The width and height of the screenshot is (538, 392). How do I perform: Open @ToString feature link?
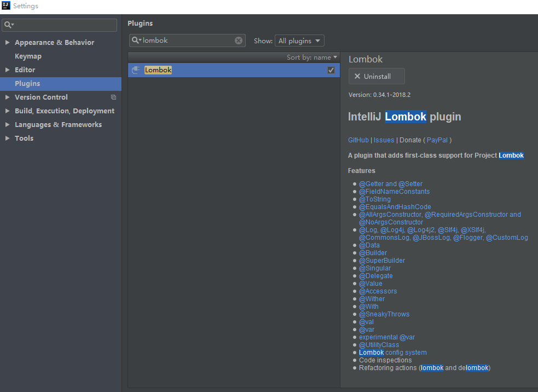click(375, 199)
